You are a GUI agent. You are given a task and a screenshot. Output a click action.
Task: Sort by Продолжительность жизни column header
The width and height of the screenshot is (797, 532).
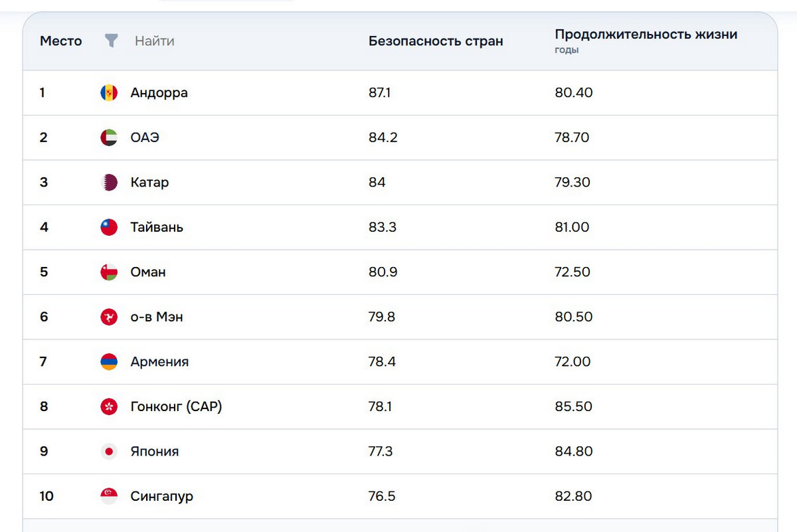pyautogui.click(x=646, y=35)
